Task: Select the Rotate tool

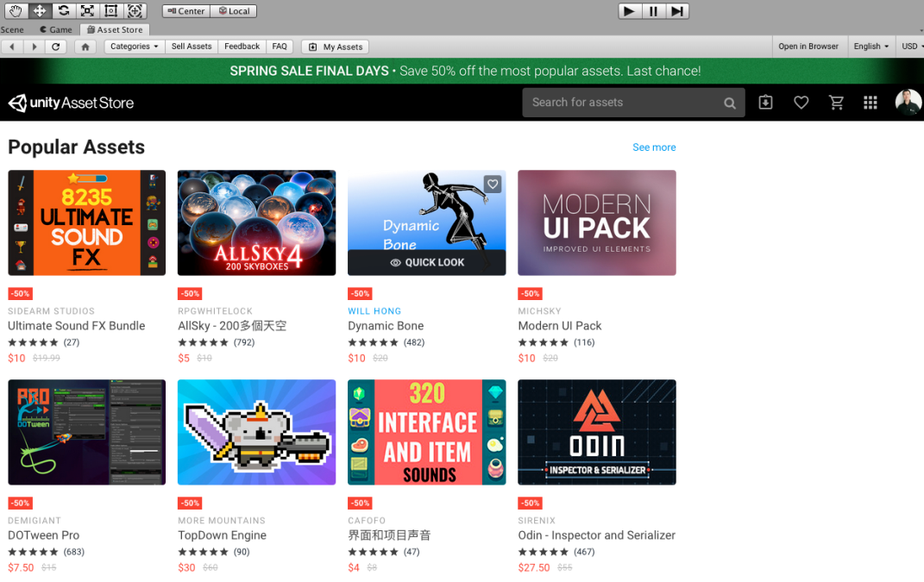Action: 64,10
